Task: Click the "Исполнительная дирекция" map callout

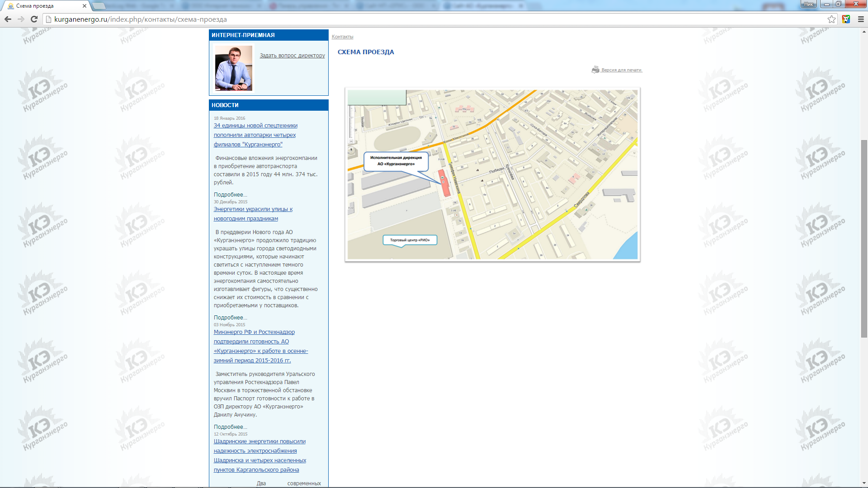Action: 396,161
